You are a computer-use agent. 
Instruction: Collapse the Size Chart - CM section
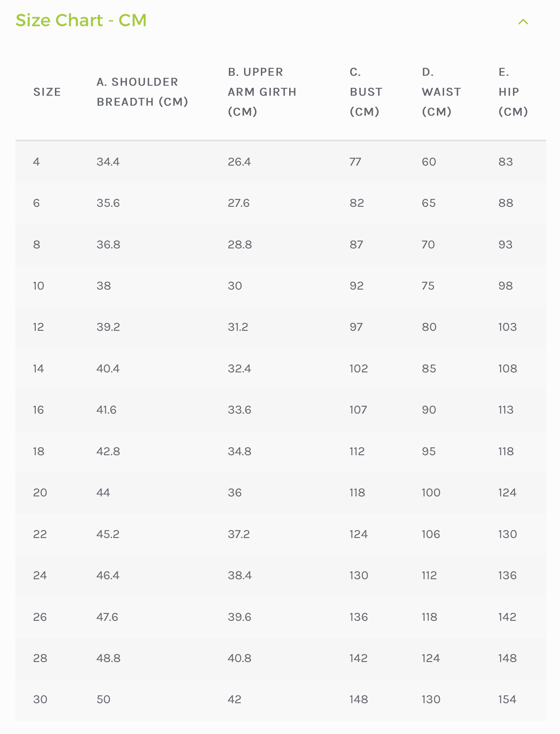pos(523,22)
